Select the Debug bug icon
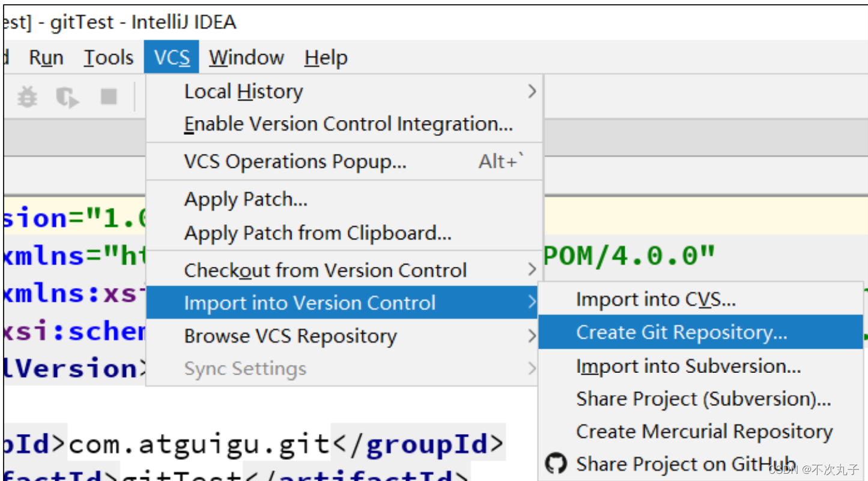 tap(26, 96)
